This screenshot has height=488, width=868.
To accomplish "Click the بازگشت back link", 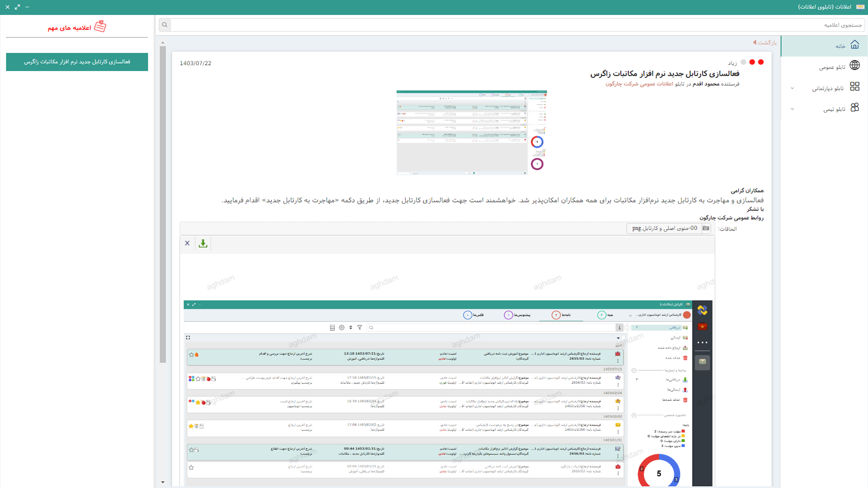I will [765, 42].
